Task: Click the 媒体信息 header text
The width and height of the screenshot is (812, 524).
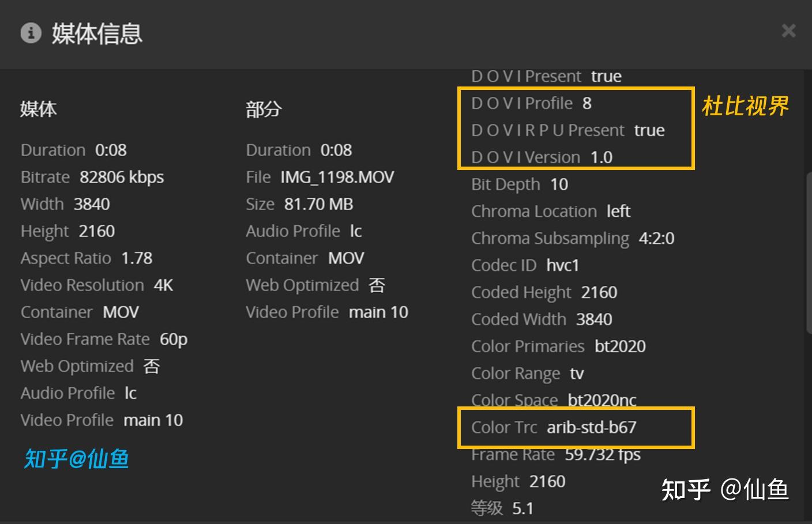Action: 97,34
